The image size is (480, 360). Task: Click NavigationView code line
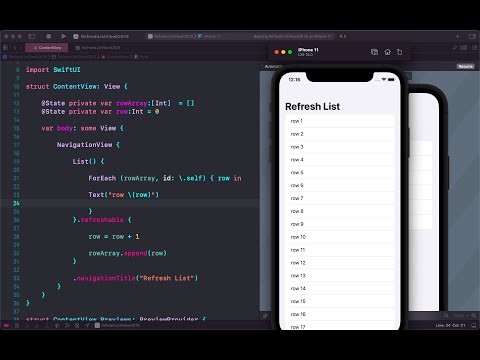tap(88, 145)
